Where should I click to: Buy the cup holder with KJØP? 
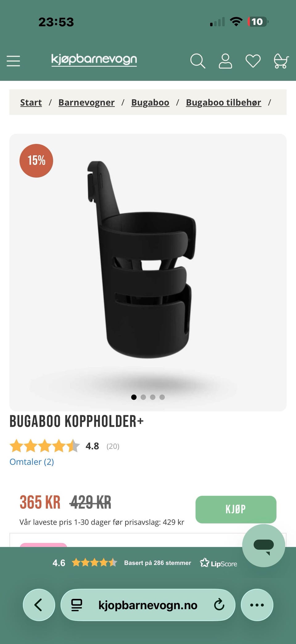click(x=236, y=509)
